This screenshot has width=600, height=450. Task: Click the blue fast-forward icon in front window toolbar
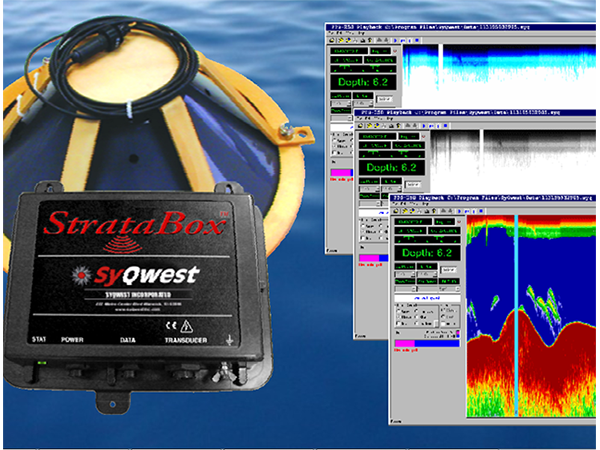coord(467,211)
